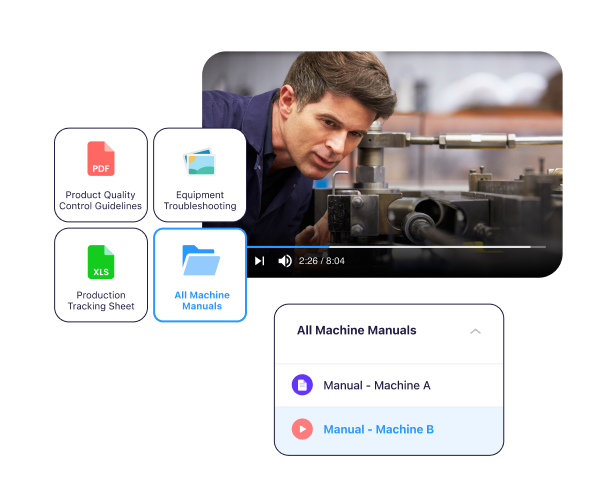600x501 pixels.
Task: Select the Product Quality Control Guidelines label
Action: point(100,200)
